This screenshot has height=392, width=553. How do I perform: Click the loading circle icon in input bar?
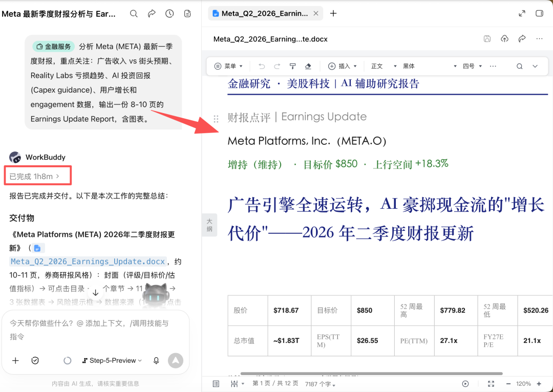tap(68, 361)
